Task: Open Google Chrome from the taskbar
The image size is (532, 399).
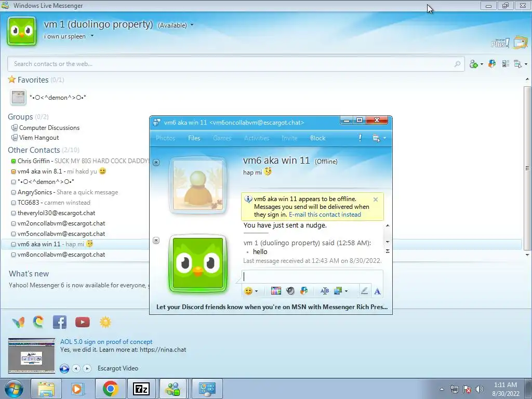Action: [x=111, y=389]
